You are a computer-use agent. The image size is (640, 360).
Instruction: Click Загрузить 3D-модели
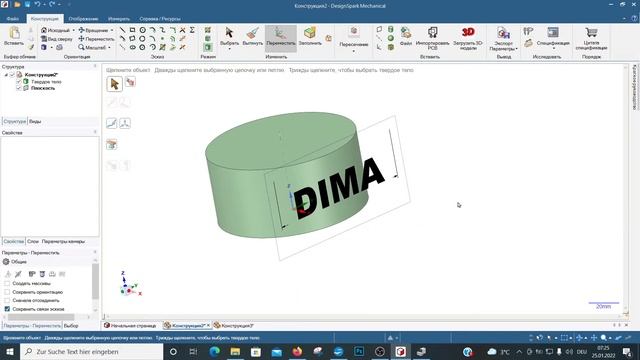[468, 38]
